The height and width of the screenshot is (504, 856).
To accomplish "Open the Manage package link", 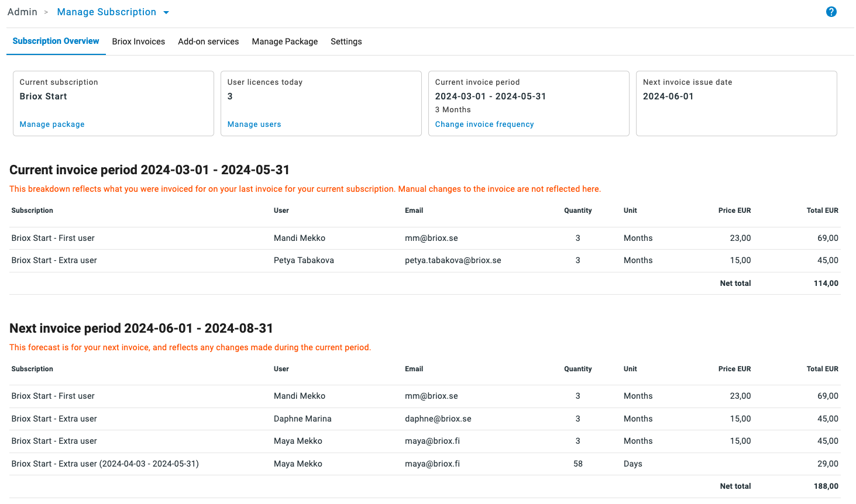I will point(51,124).
